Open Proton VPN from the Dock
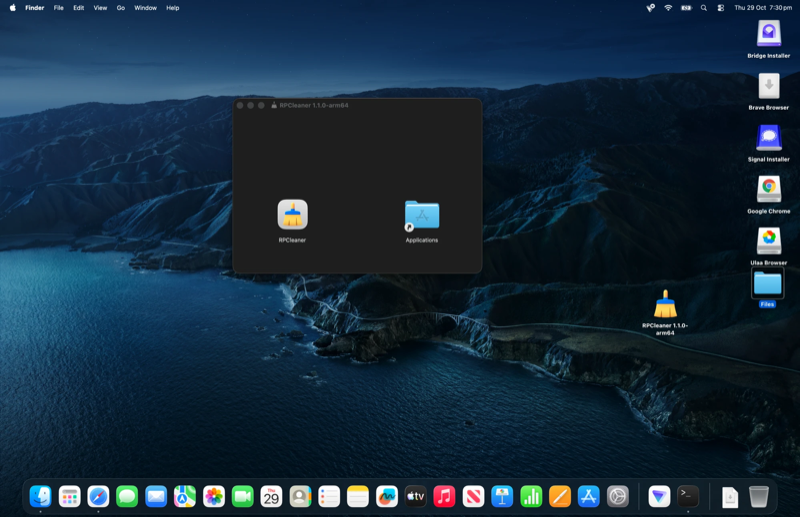This screenshot has height=517, width=800. [659, 496]
